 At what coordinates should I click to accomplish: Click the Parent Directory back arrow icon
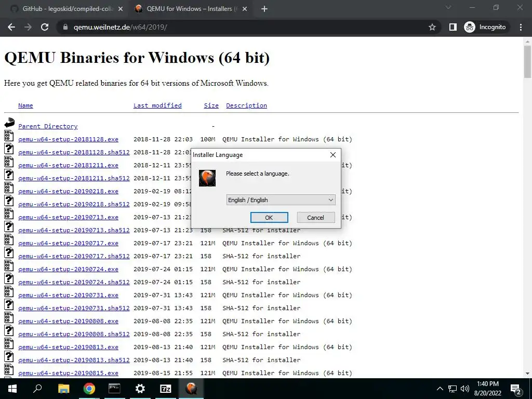[9, 123]
